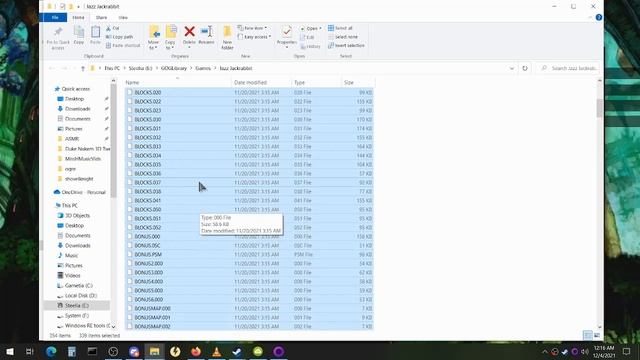Viewport: 640px width, 360px height.
Task: Open Gametia (C:) drive in sidebar
Action: click(75, 286)
